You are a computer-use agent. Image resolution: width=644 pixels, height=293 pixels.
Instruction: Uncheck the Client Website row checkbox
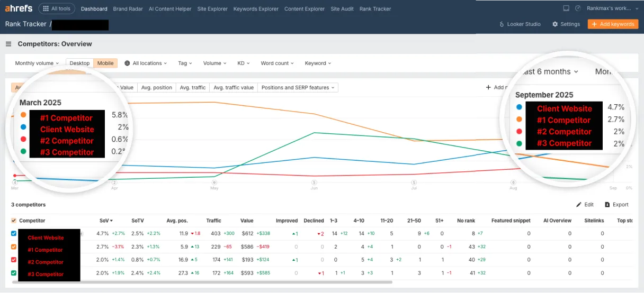point(14,233)
